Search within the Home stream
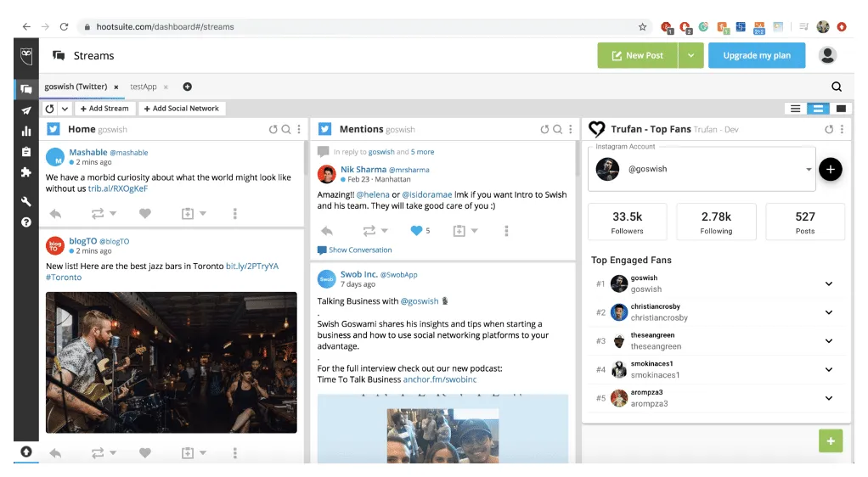 (286, 130)
